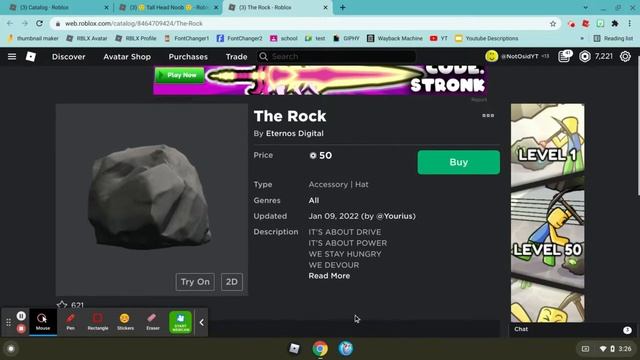This screenshot has width=640, height=360.
Task: Open the Roblox hamburger navigation menu
Action: [12, 56]
